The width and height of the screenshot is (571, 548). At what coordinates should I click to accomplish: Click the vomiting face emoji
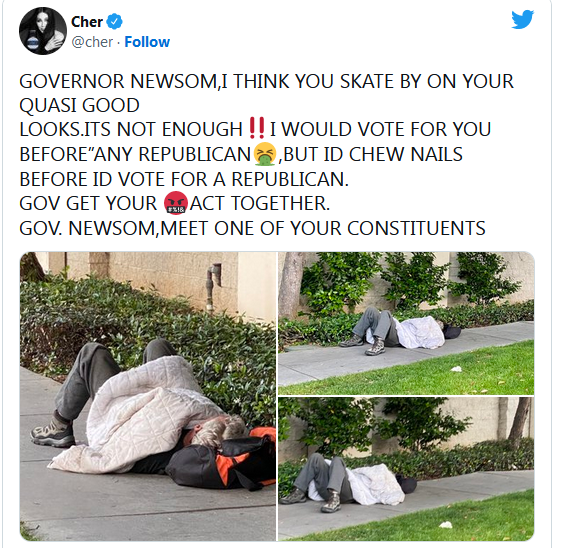pos(265,154)
